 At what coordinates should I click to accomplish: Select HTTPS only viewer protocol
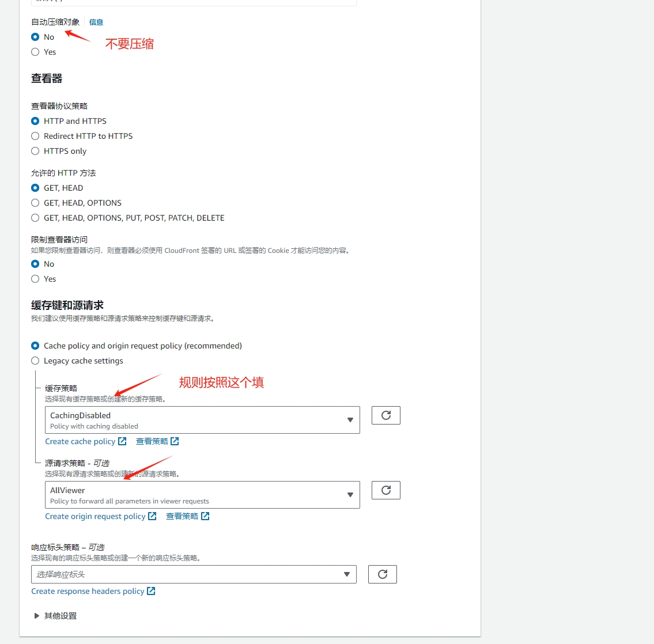[x=35, y=151]
